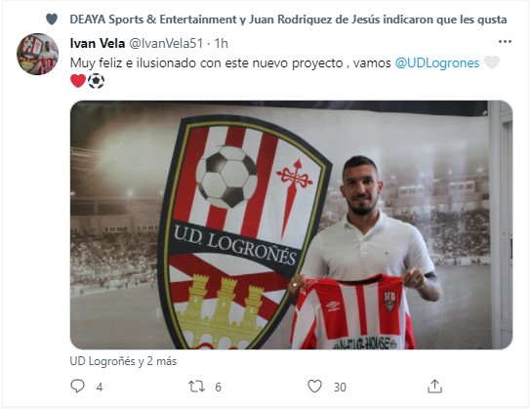Click the retweet count number 6
The height and width of the screenshot is (409, 532).
click(x=218, y=387)
